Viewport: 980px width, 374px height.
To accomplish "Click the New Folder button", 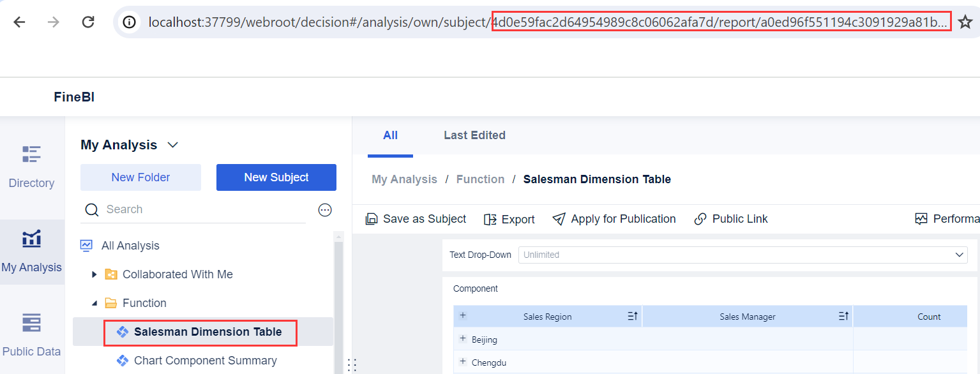I will 140,177.
